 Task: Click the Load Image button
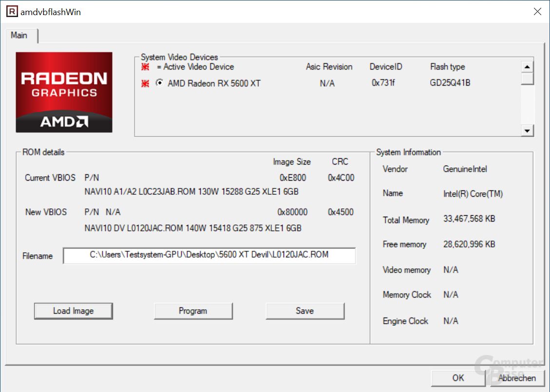(x=73, y=311)
